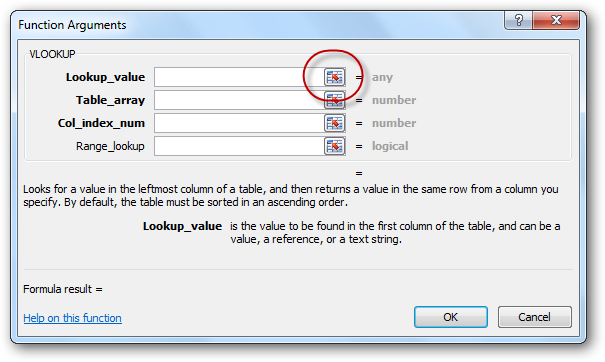Click the Function Arguments title bar text
The image size is (605, 362).
72,25
